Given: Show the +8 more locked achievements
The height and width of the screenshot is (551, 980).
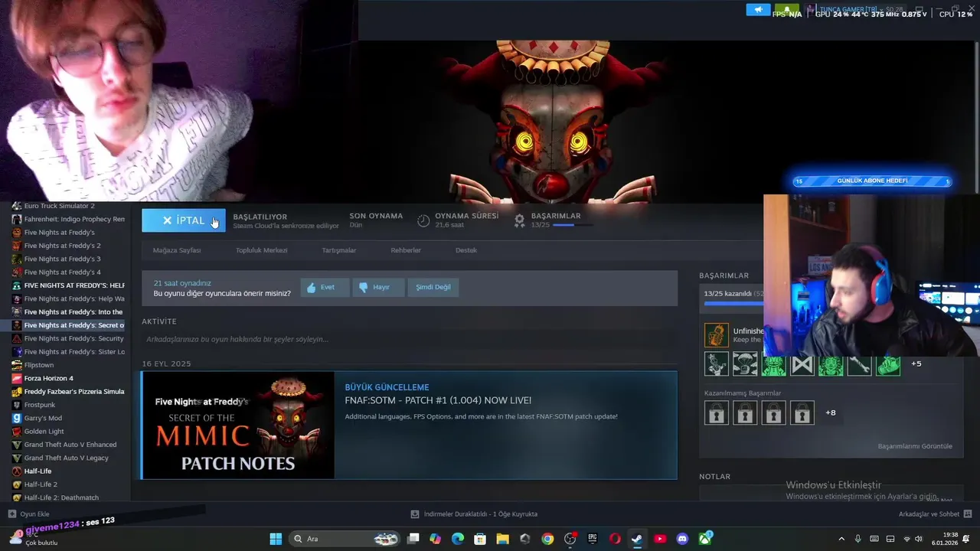Looking at the screenshot, I should coord(831,412).
